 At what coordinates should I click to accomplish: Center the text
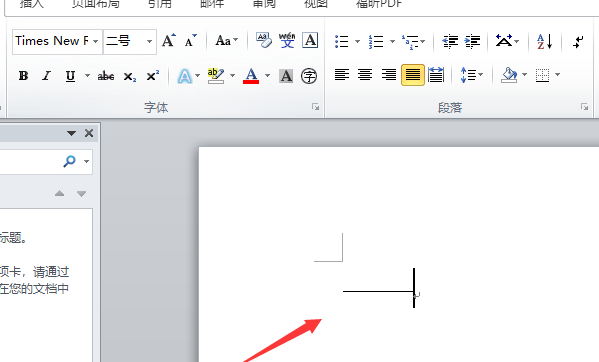365,75
